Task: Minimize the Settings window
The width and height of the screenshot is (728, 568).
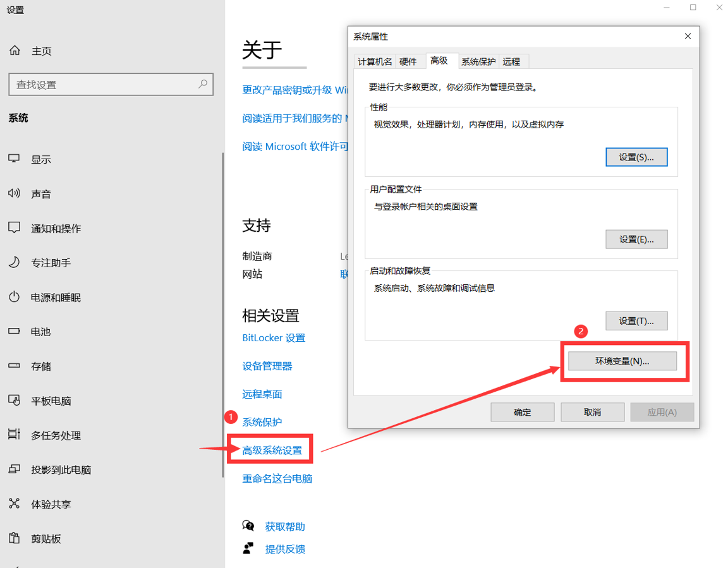Action: 667,8
